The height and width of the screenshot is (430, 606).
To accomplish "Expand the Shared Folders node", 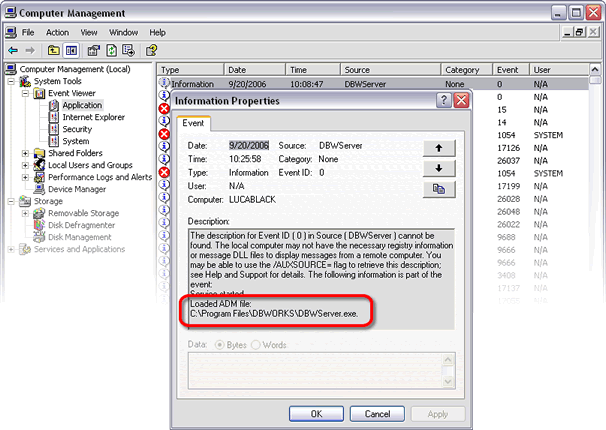I will [x=26, y=153].
